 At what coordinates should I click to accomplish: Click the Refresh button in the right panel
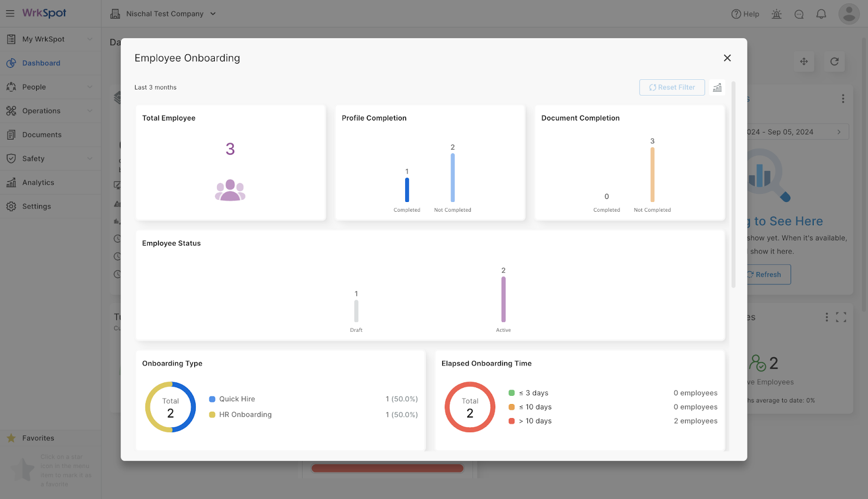765,274
